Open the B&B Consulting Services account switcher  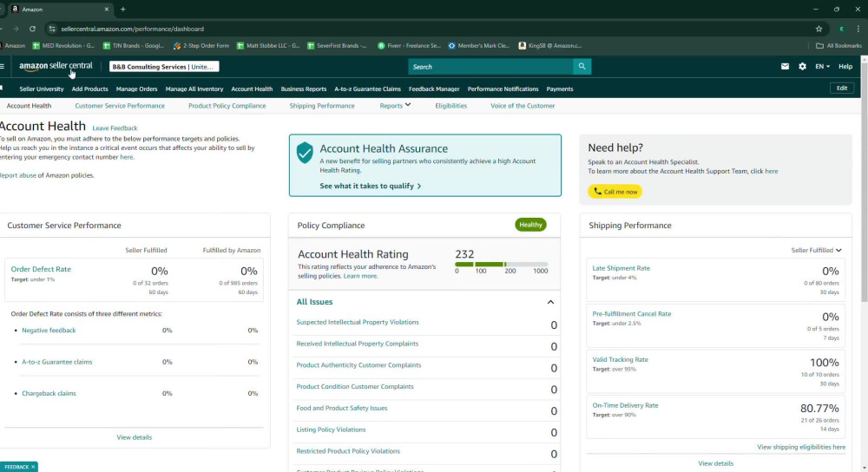[x=164, y=67]
